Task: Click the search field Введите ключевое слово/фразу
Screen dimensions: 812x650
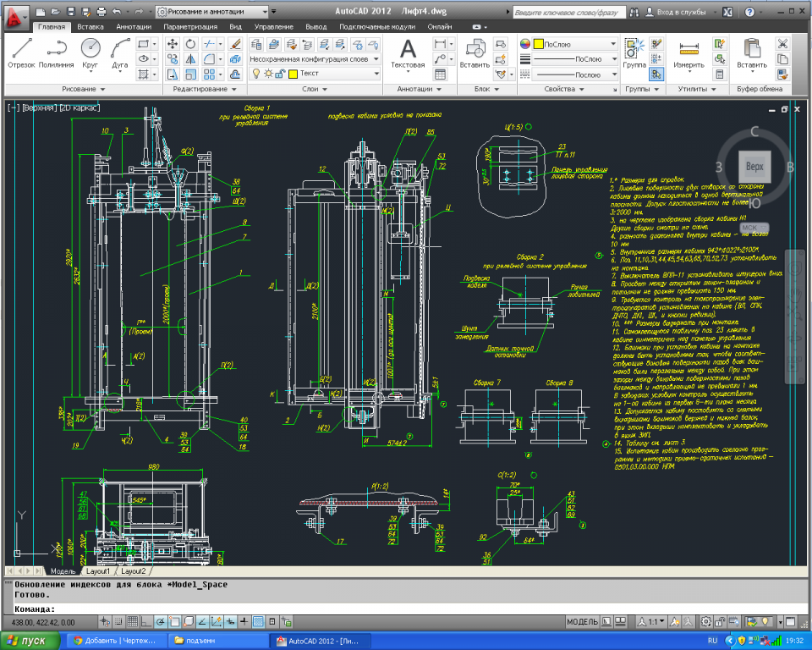Action: [569, 12]
